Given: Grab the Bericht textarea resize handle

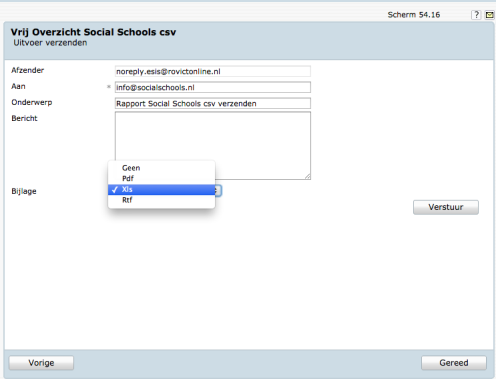Looking at the screenshot, I should pos(308,177).
